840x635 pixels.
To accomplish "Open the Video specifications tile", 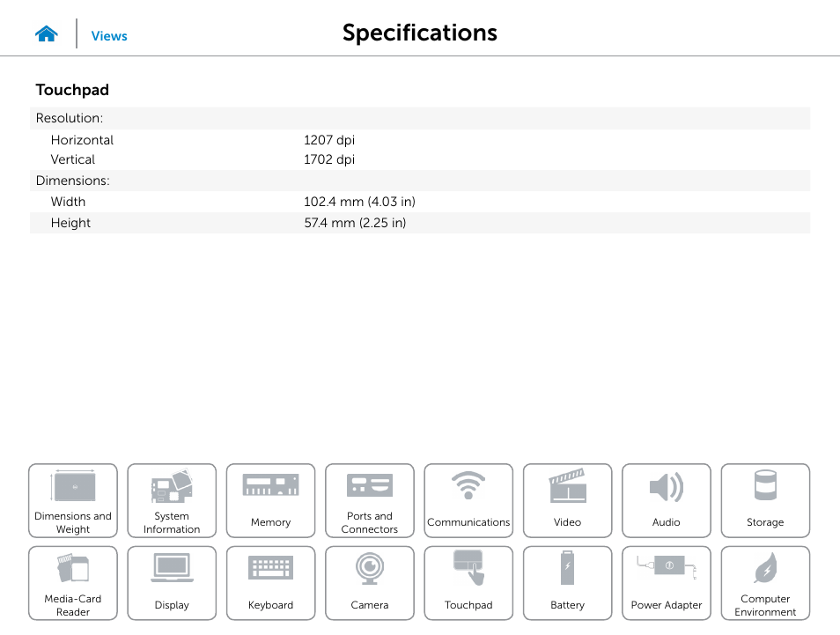I will coord(567,500).
